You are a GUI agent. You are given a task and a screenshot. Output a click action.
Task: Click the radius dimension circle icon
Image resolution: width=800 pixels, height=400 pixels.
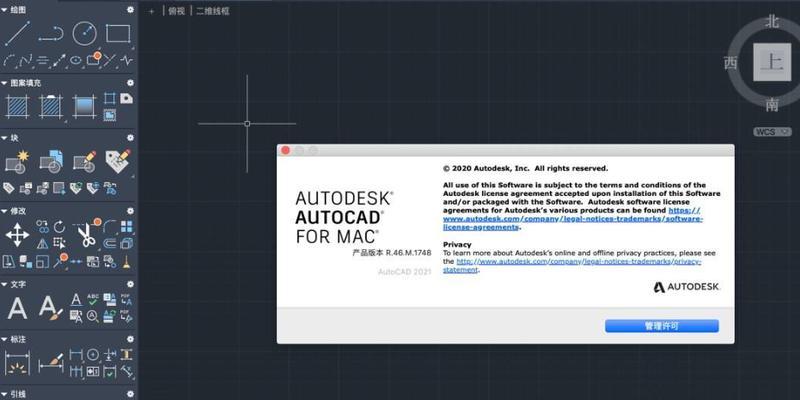point(93,355)
